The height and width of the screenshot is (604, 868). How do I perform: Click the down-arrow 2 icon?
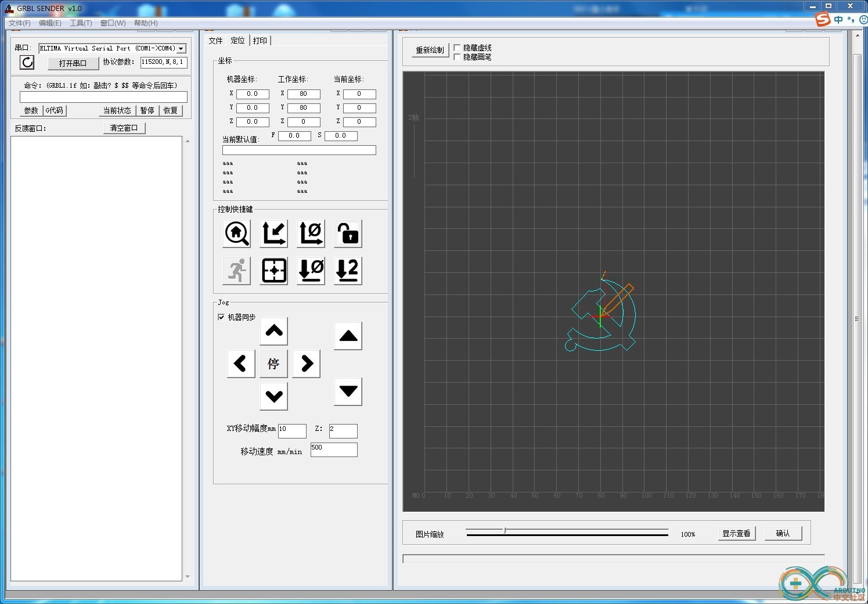pos(348,271)
